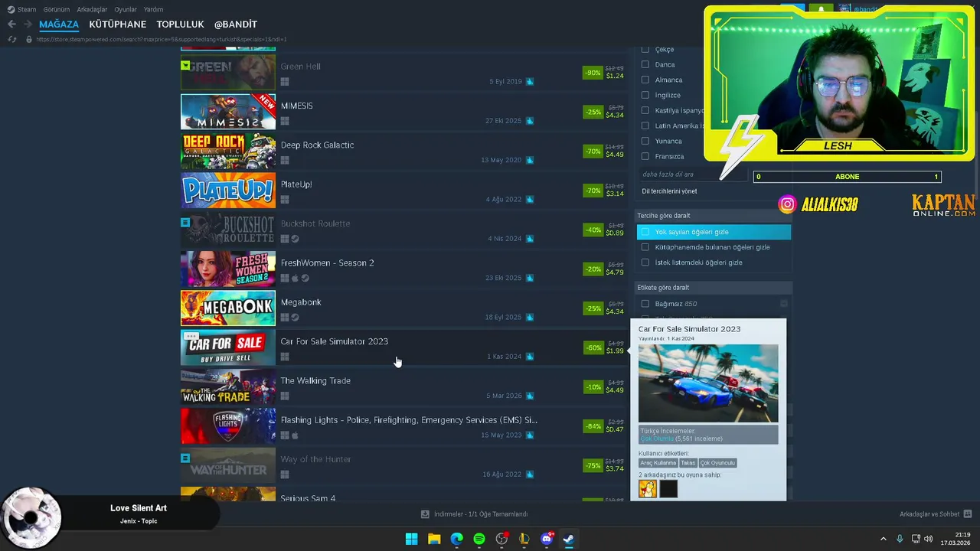The width and height of the screenshot is (980, 551).
Task: Open downloads via the İndirmeler icon
Action: click(x=425, y=514)
